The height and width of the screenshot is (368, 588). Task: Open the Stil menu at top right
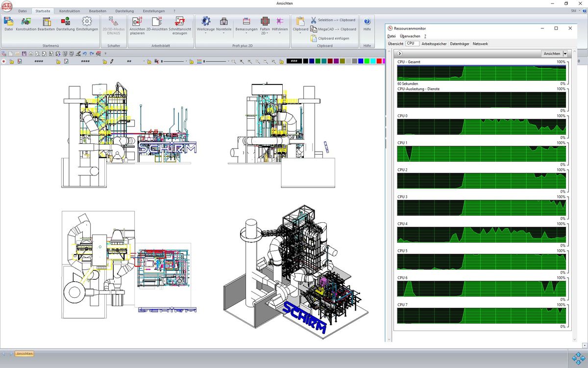(x=574, y=10)
